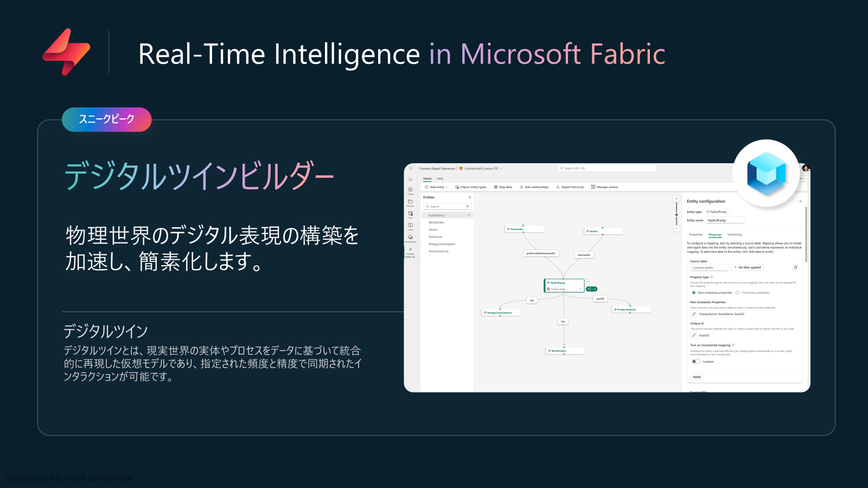Select Sensor in the Entities list

(x=433, y=230)
